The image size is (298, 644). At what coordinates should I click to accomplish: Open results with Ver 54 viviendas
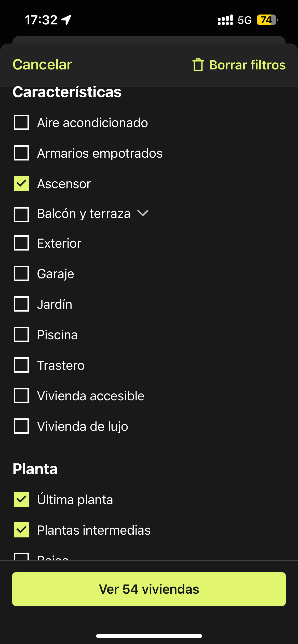click(x=149, y=589)
